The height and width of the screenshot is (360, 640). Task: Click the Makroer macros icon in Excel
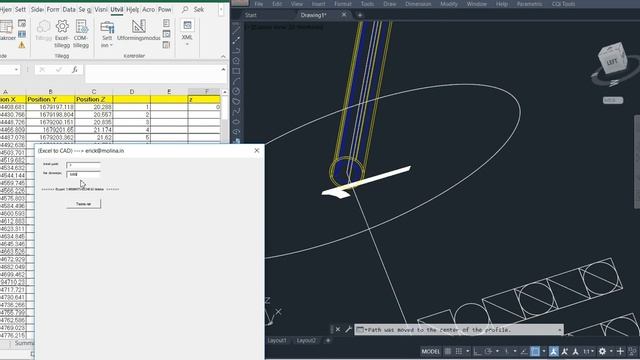pos(7,31)
